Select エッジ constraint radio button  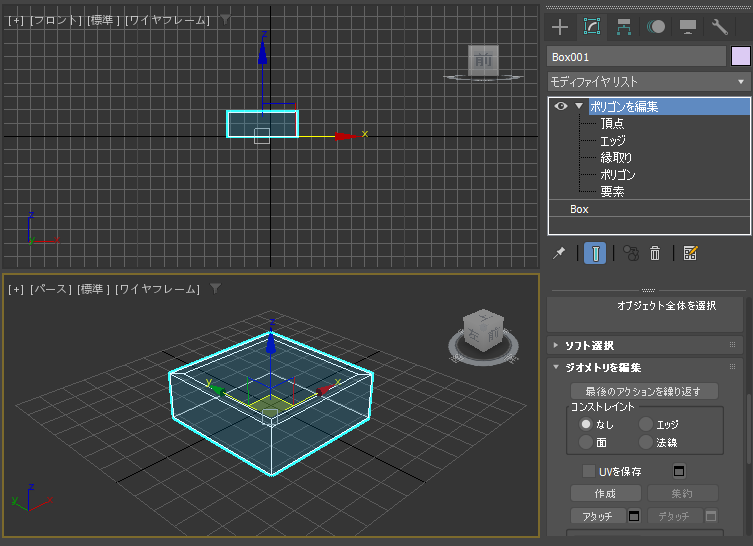646,424
